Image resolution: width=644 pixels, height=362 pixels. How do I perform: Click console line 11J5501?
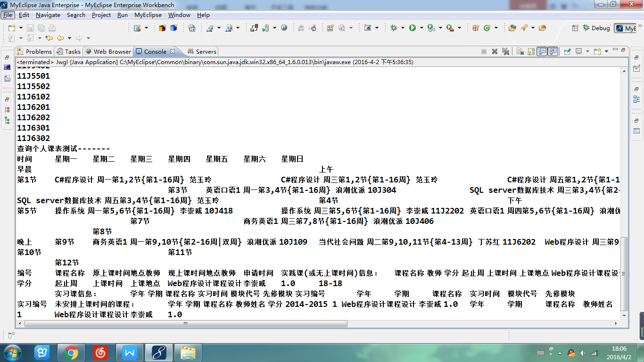33,76
